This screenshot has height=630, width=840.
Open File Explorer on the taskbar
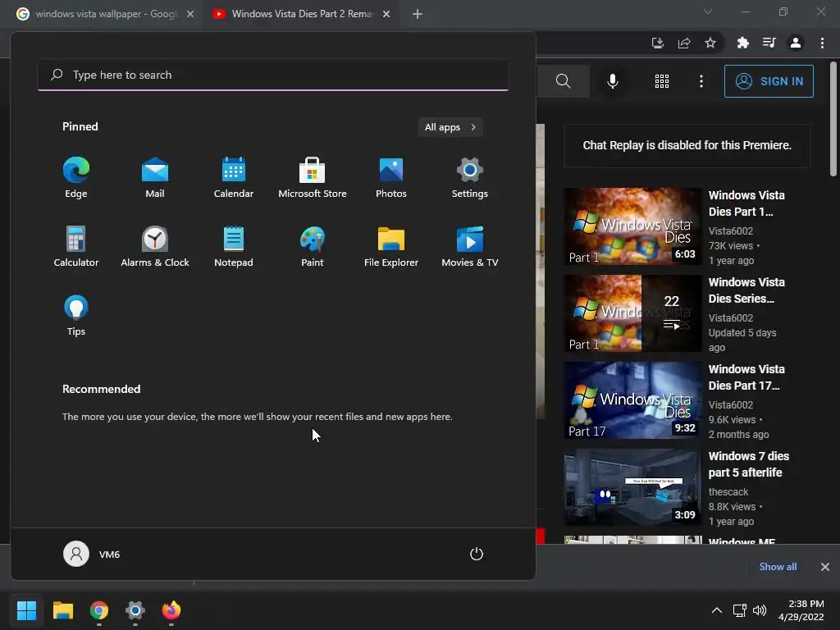pyautogui.click(x=62, y=610)
